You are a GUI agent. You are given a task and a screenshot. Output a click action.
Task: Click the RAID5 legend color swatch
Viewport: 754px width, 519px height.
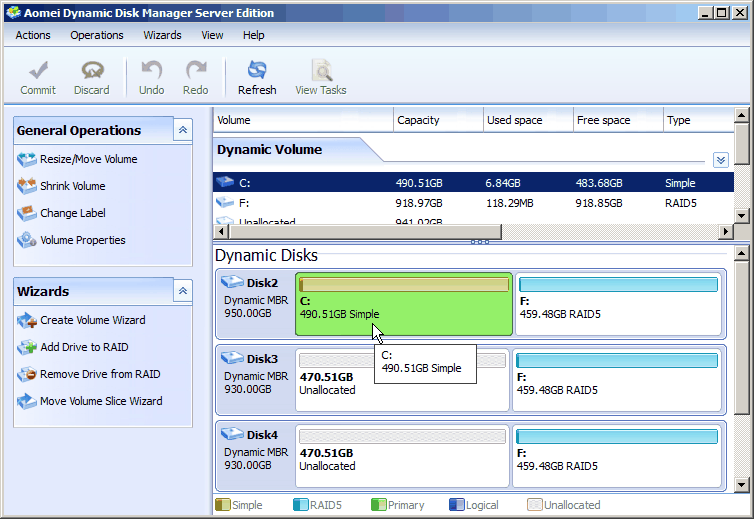[x=301, y=505]
